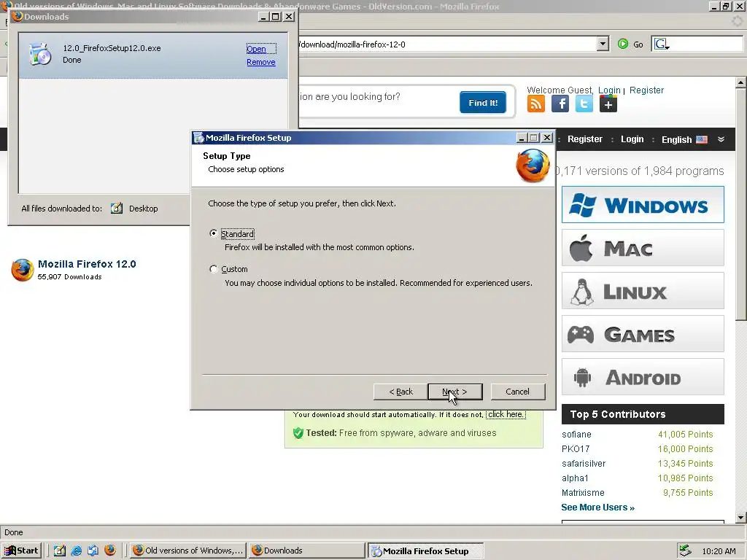The width and height of the screenshot is (747, 560).
Task: Launch Firefox from quick launch bar
Action: click(110, 551)
